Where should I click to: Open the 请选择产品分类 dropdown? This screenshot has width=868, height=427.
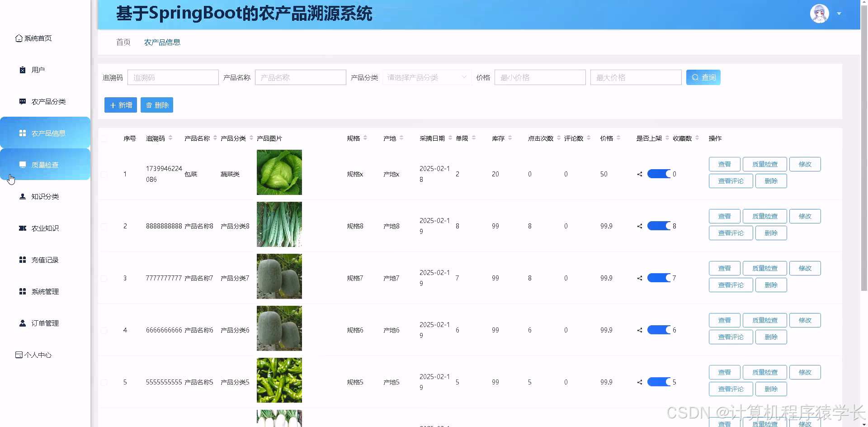click(x=425, y=77)
